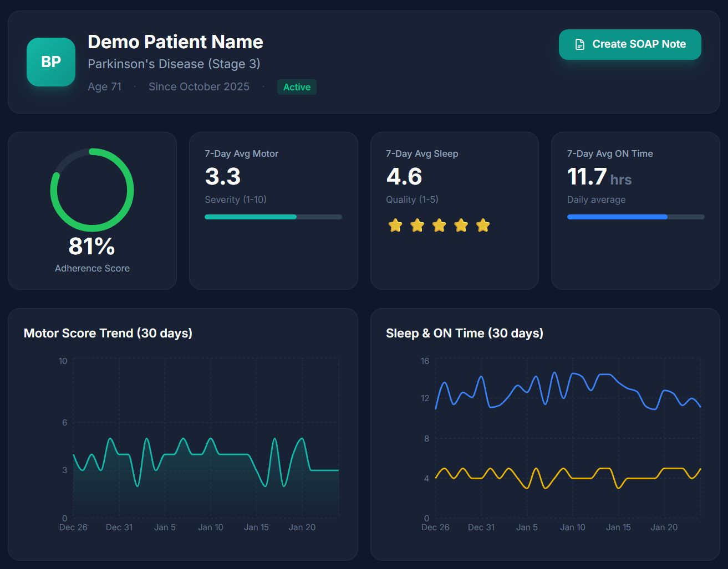The height and width of the screenshot is (569, 728).
Task: Click Jan 5 on the sleep chart axis
Action: coord(527,527)
